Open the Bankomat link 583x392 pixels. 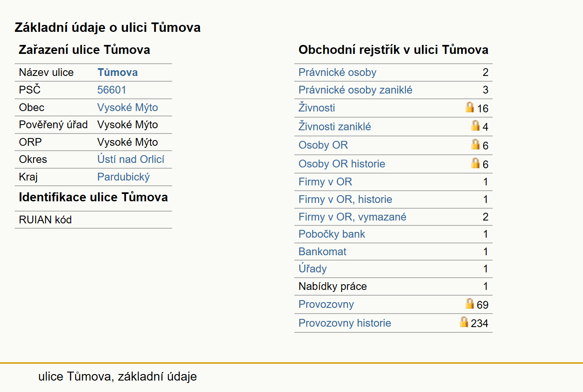click(x=323, y=252)
